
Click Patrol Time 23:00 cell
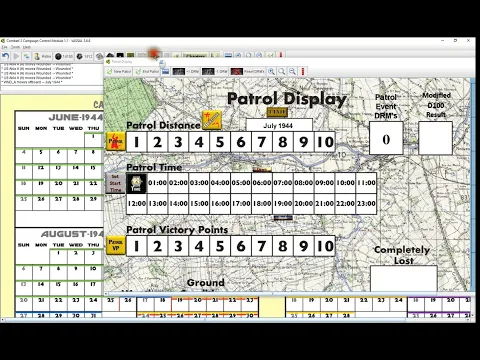(x=366, y=203)
